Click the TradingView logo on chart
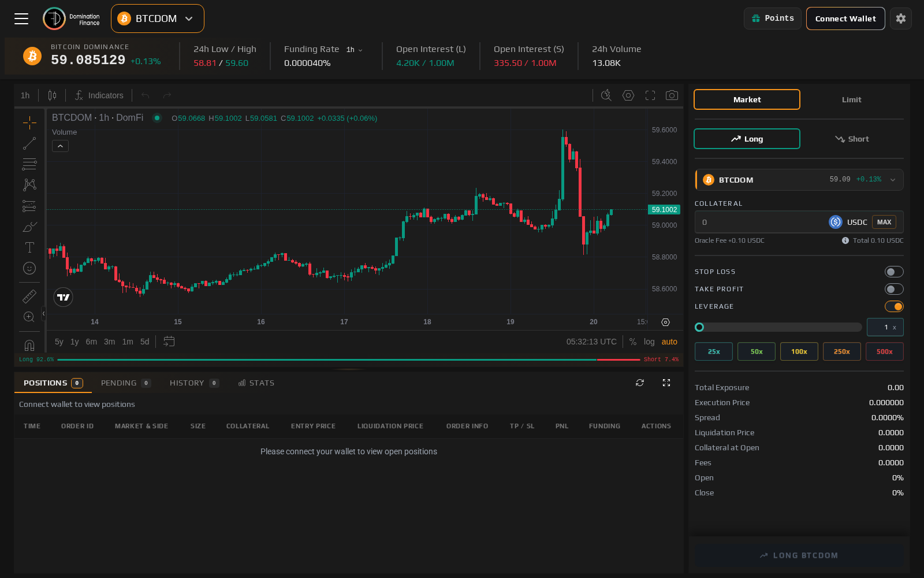 (x=64, y=297)
